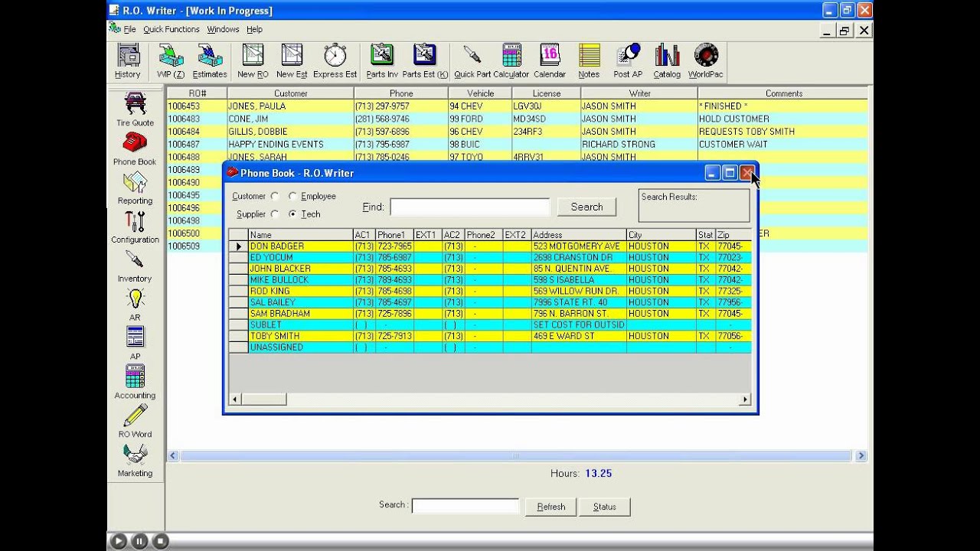The height and width of the screenshot is (551, 980).
Task: Open the Quick Part toolbar icon
Action: (472, 61)
